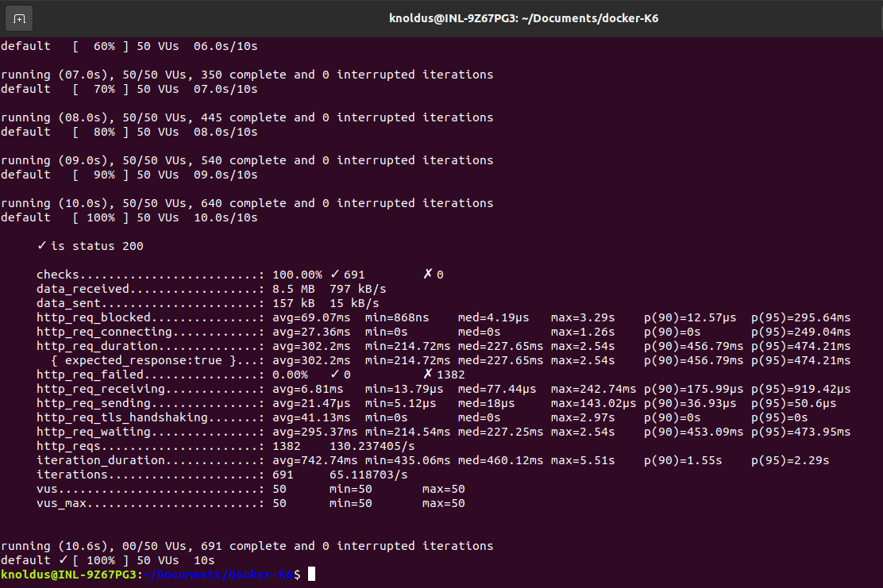Screen dimensions: 883x588
Task: Click the checks '100.00%' value
Action: 297,275
